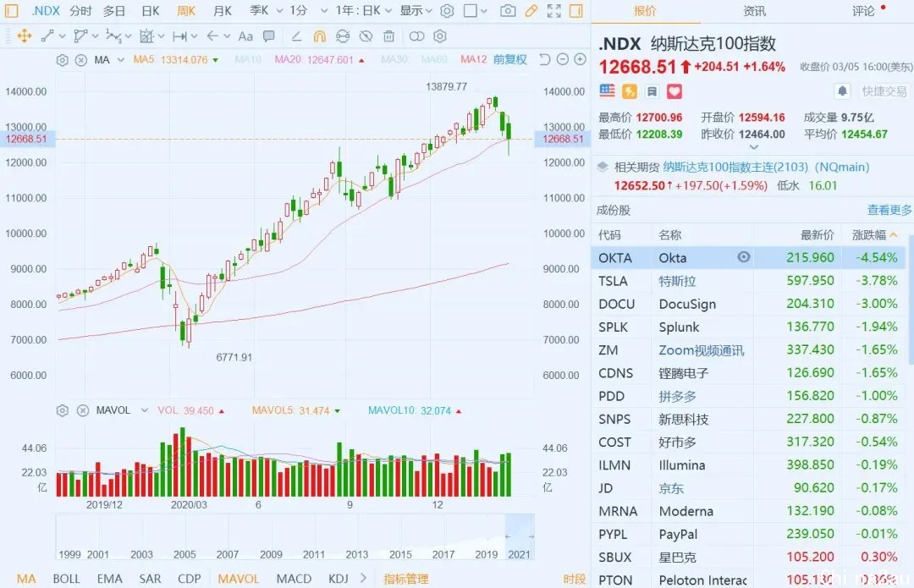Click the overlapping circles compare icon
Screen dimensions: 914x588
coord(416,36)
